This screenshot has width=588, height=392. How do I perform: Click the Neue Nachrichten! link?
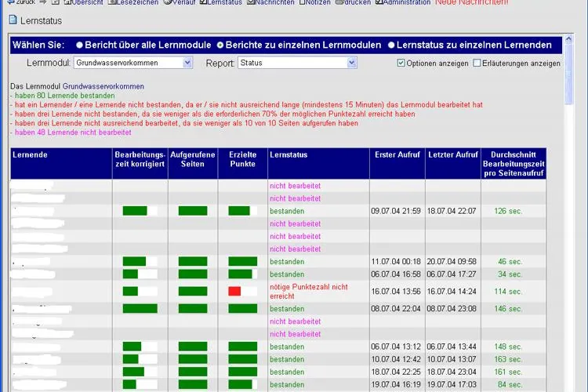coord(472,2)
